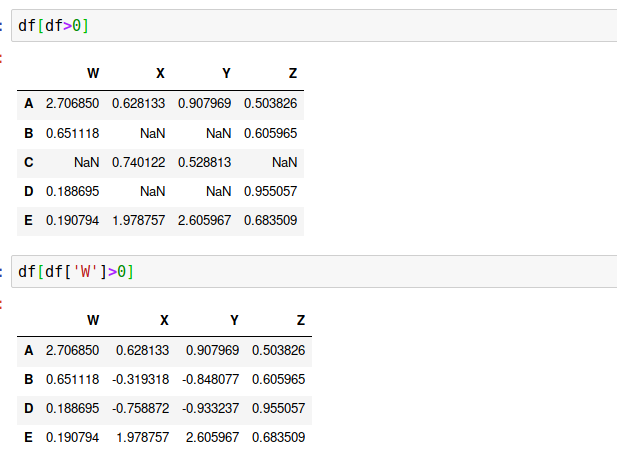This screenshot has width=617, height=467.
Task: Click row label D in first table
Action: tap(28, 192)
